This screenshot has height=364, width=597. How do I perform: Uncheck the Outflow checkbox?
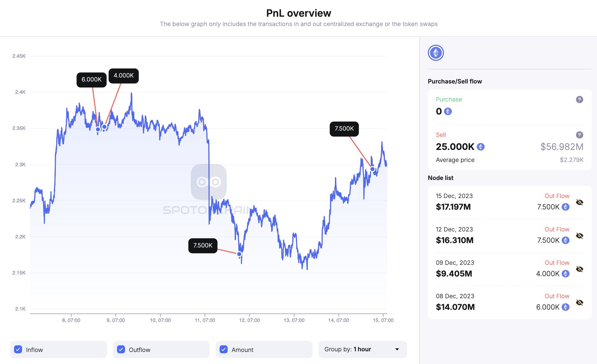[x=121, y=350]
